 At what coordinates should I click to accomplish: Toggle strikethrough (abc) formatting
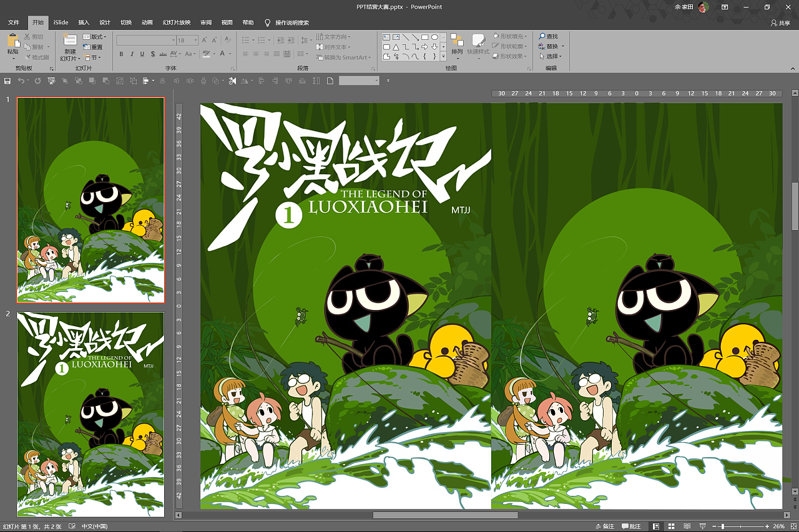(163, 54)
